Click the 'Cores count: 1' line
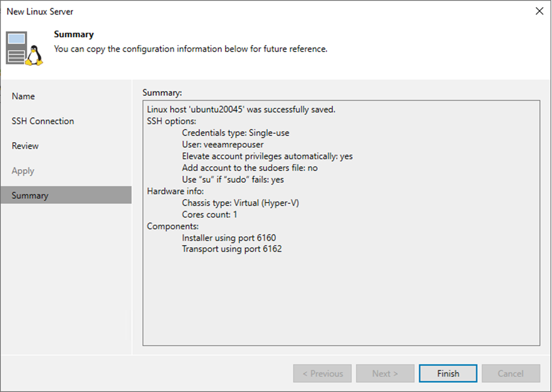The image size is (552, 392). [x=209, y=215]
